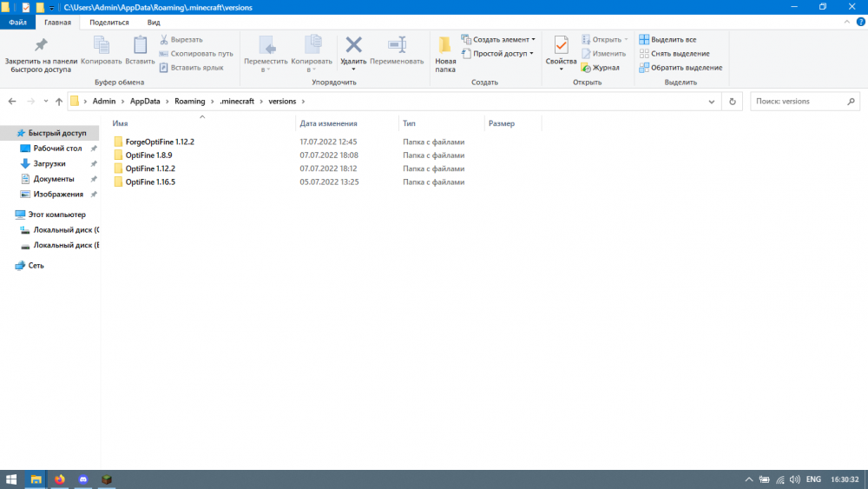Create Новая папка (New folder)
This screenshot has height=489, width=868.
pyautogui.click(x=445, y=54)
